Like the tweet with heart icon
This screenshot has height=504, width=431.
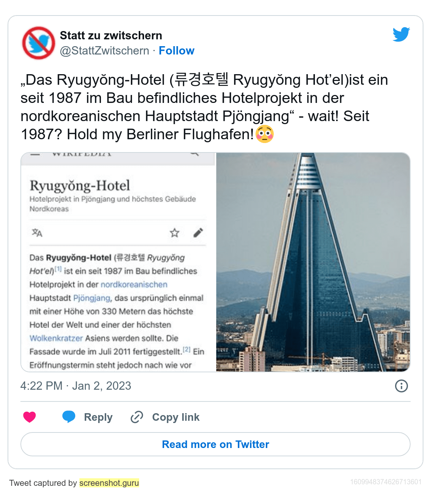pyautogui.click(x=29, y=417)
